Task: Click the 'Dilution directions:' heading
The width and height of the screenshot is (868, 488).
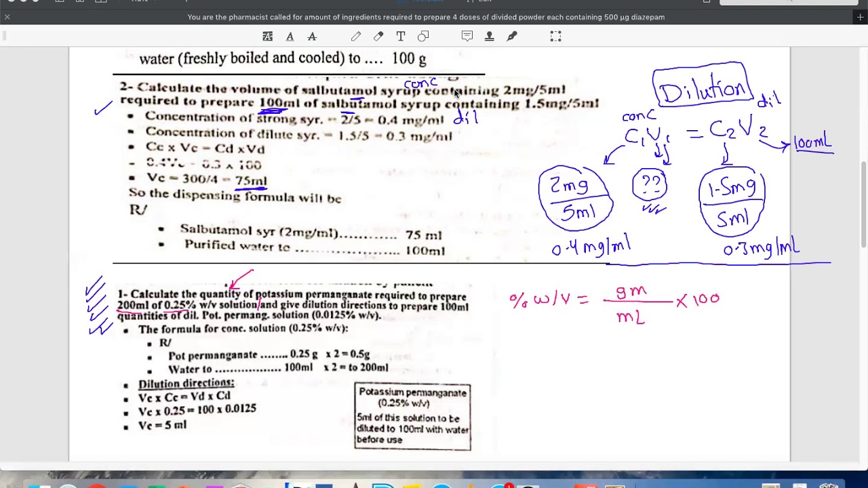Action: click(186, 383)
